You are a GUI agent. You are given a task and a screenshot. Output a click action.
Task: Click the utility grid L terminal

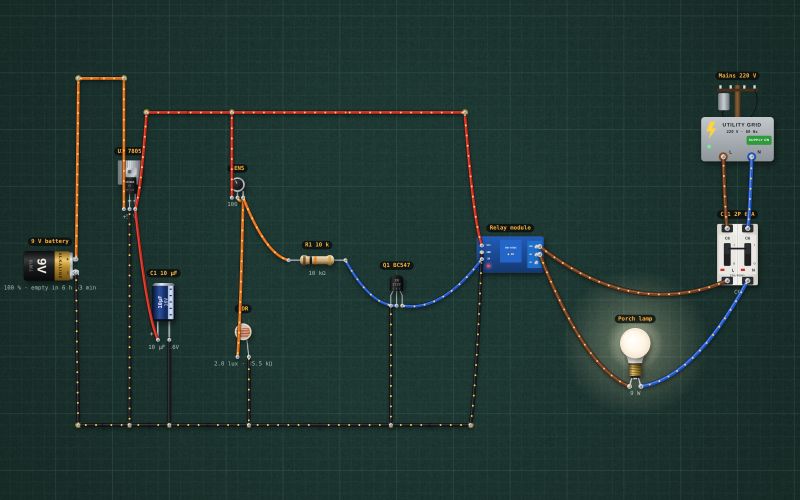pos(723,157)
